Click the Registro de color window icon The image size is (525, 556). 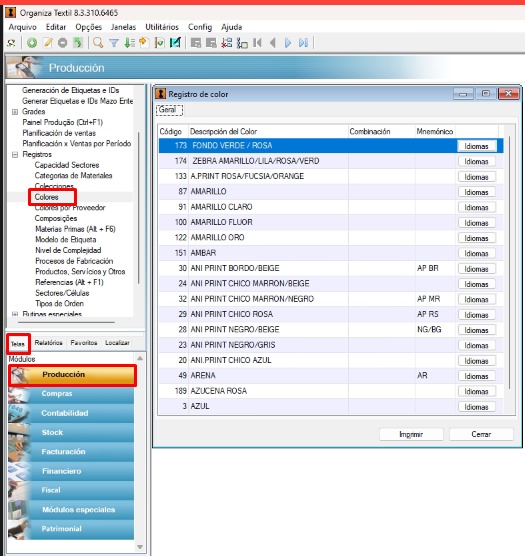(161, 94)
